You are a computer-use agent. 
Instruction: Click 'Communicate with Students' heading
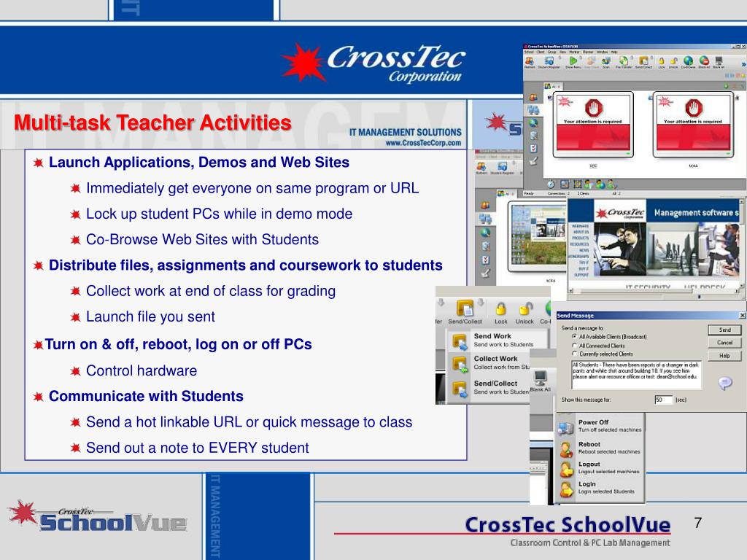pos(146,396)
